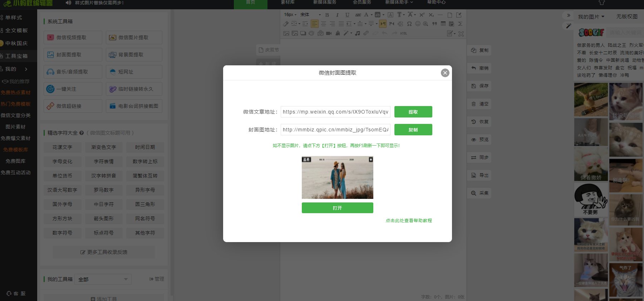Click the horizontal rule icon
Image resolution: width=644 pixels, height=301 pixels.
(x=440, y=15)
